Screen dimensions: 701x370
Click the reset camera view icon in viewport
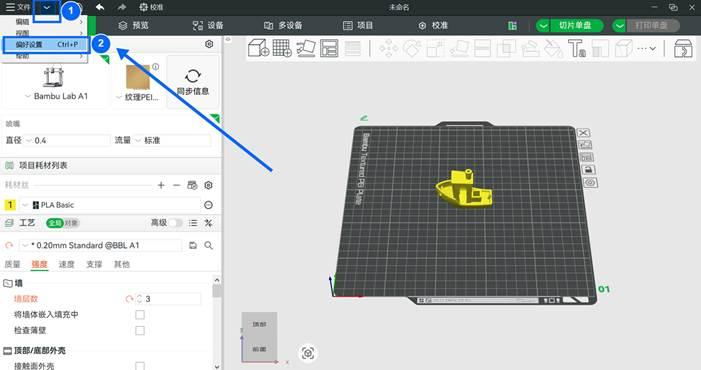308,353
